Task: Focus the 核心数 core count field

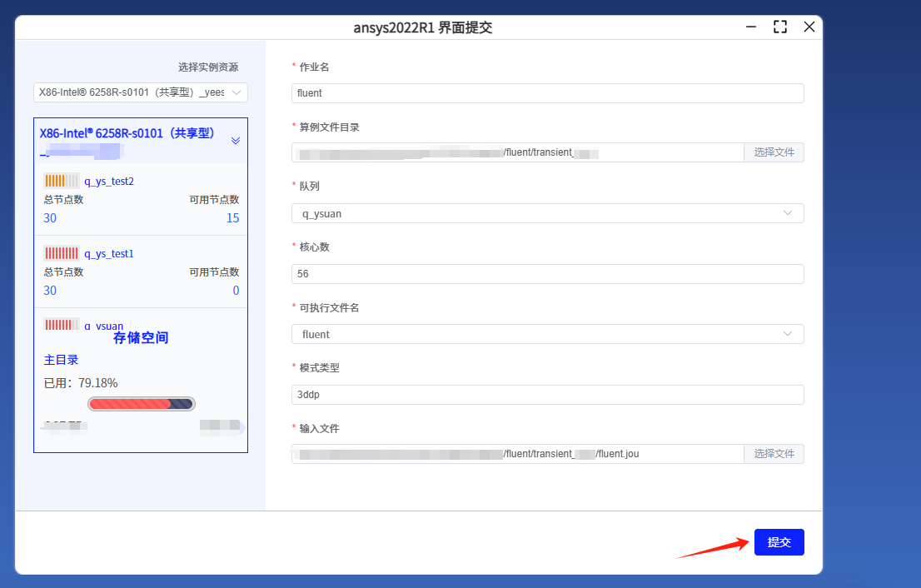Action: point(547,274)
